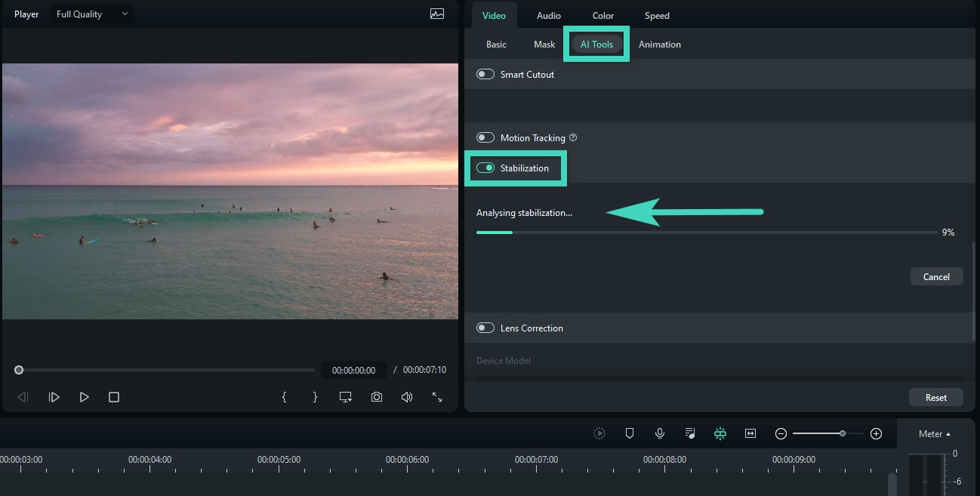980x496 pixels.
Task: Turn on the Motion Tracking switch
Action: click(485, 138)
